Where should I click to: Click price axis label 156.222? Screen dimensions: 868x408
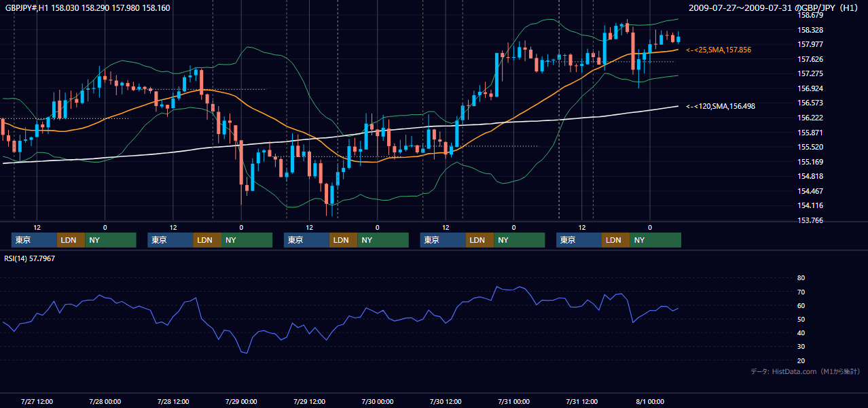pos(809,118)
